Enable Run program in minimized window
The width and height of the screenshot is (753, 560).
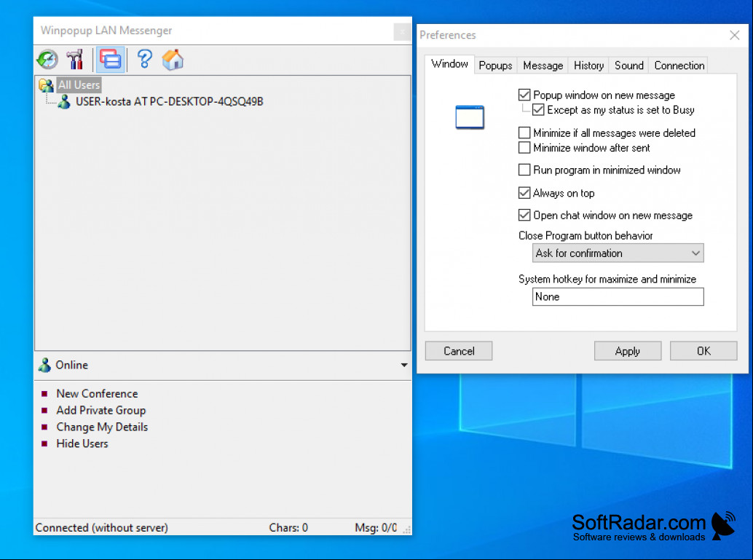(x=524, y=170)
